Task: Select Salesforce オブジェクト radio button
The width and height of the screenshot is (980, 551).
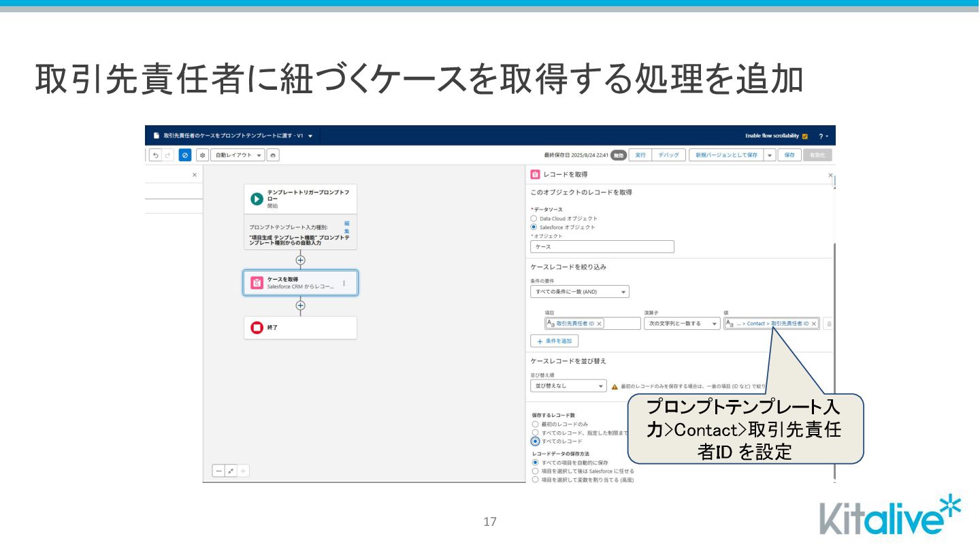Action: [534, 227]
